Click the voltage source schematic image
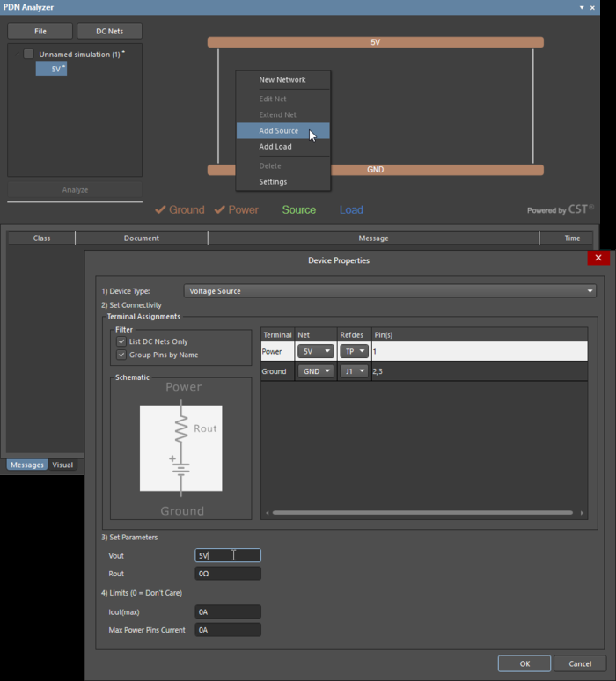The image size is (616, 681). (180, 448)
